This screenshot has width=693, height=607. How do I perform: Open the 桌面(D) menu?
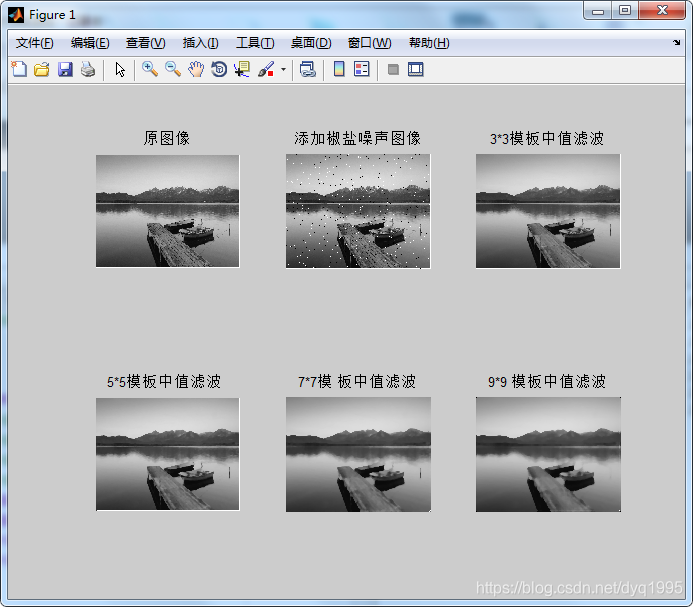coord(311,43)
